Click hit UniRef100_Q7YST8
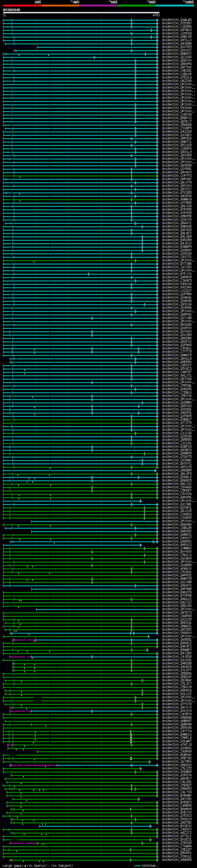197x868 pixels. coord(177,704)
